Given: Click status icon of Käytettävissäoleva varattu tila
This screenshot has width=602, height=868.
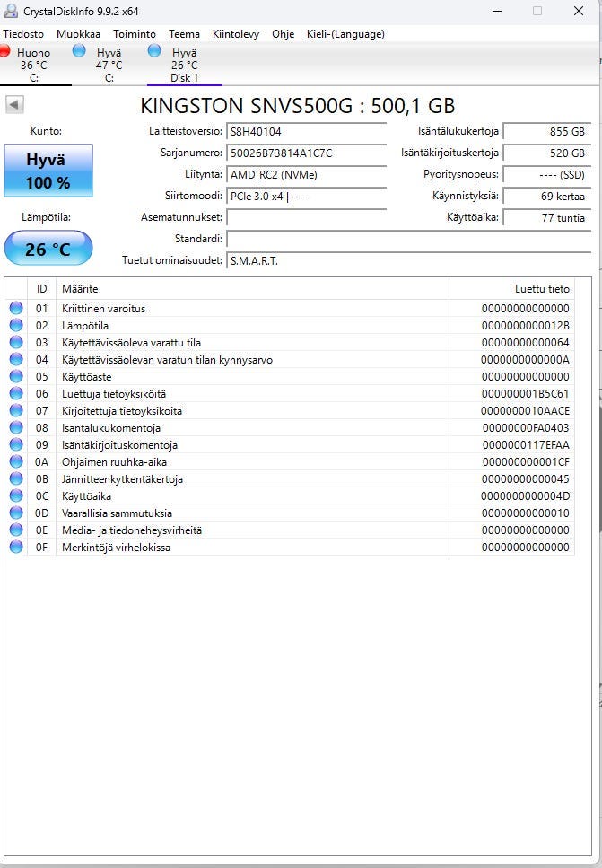Looking at the screenshot, I should coord(16,343).
